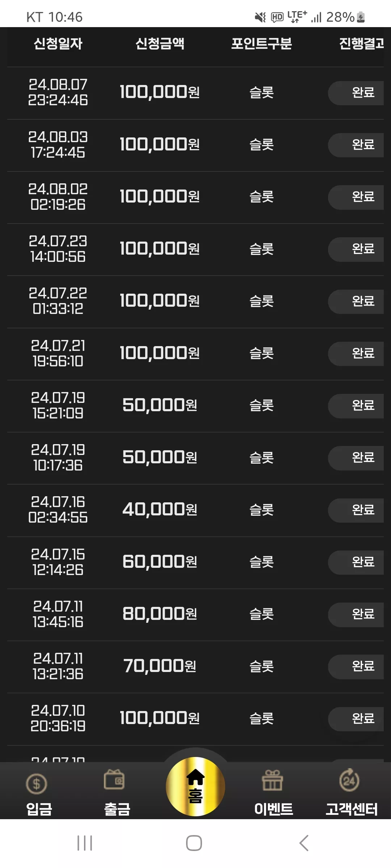Tap the battery indicator in status bar
Screen dimensions: 391x868
pyautogui.click(x=361, y=17)
